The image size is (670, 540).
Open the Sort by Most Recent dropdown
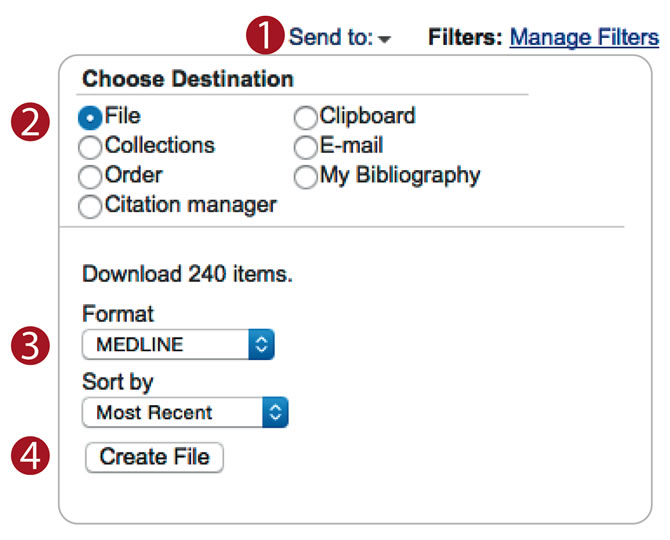[185, 412]
